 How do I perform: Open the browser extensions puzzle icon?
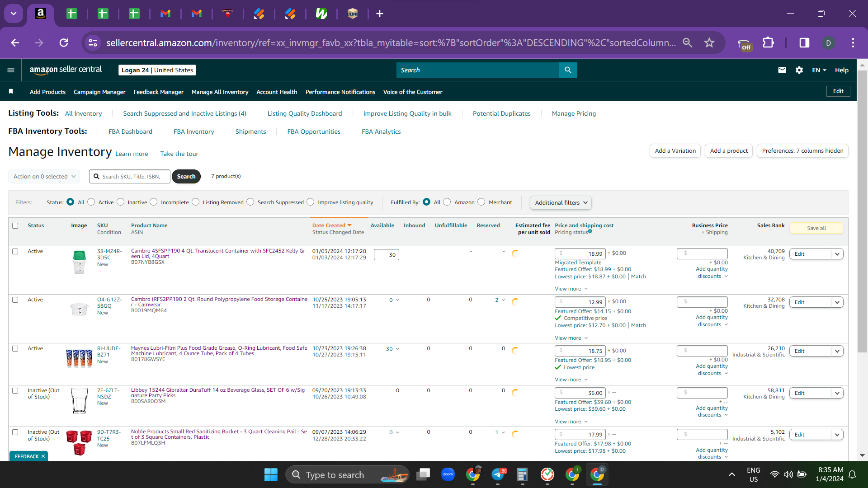768,42
